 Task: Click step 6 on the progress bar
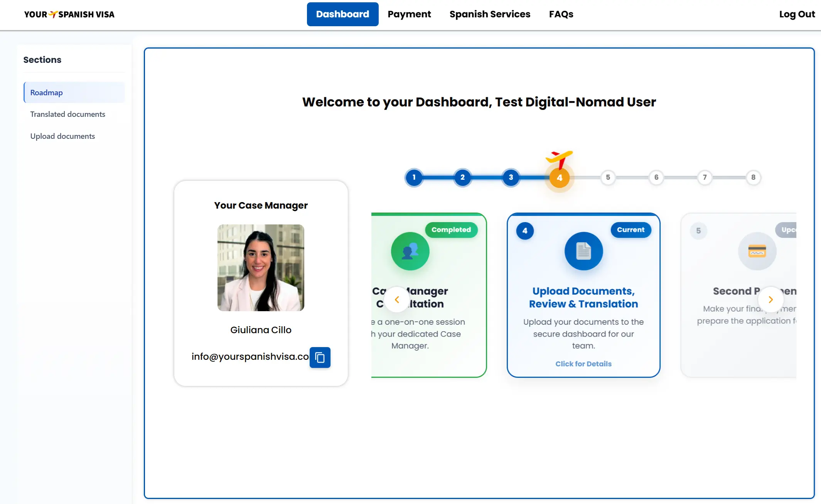[x=656, y=177]
